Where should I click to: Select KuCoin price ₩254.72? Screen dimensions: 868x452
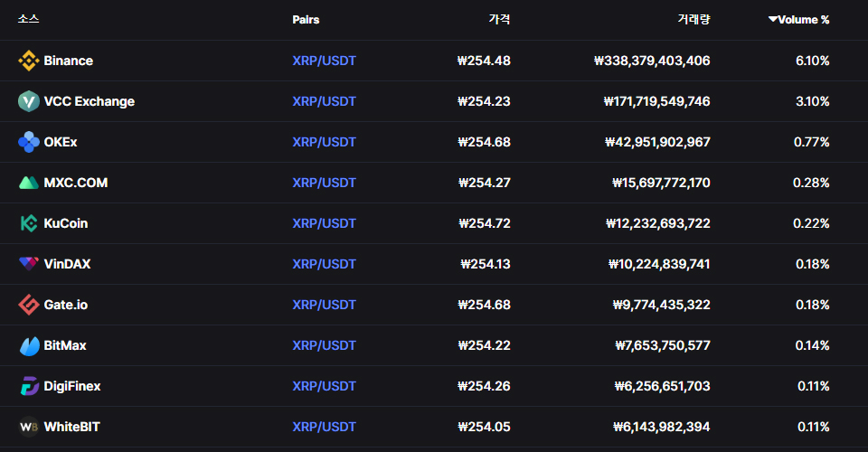click(485, 223)
